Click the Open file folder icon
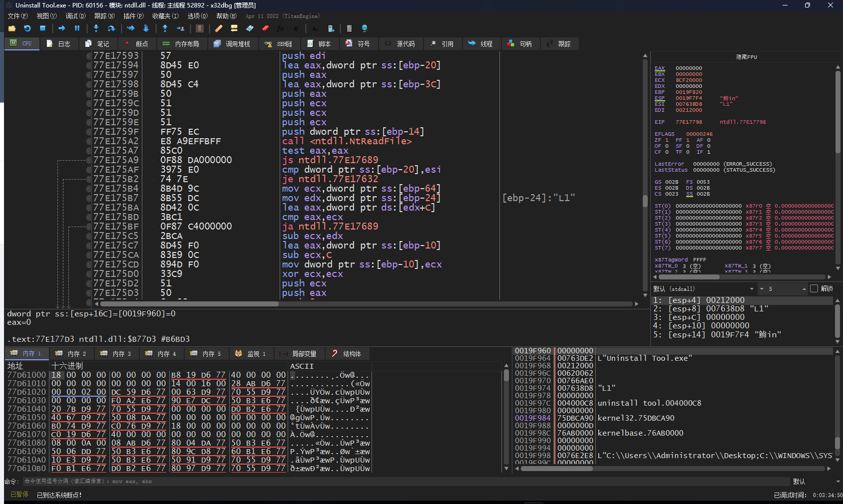Screen dimensions: 843x504 (x=12, y=28)
